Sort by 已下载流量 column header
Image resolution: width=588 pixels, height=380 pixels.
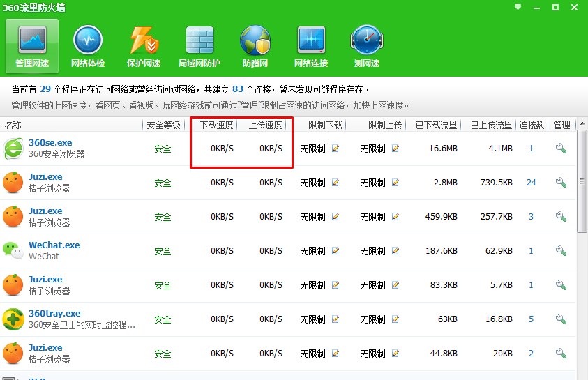(x=436, y=125)
